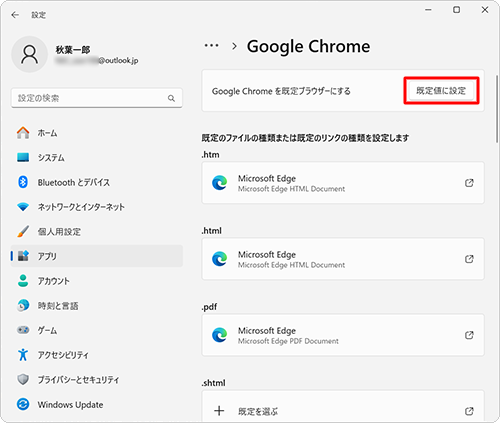Click the privacy shield icon
The image size is (500, 423).
[x=23, y=379]
